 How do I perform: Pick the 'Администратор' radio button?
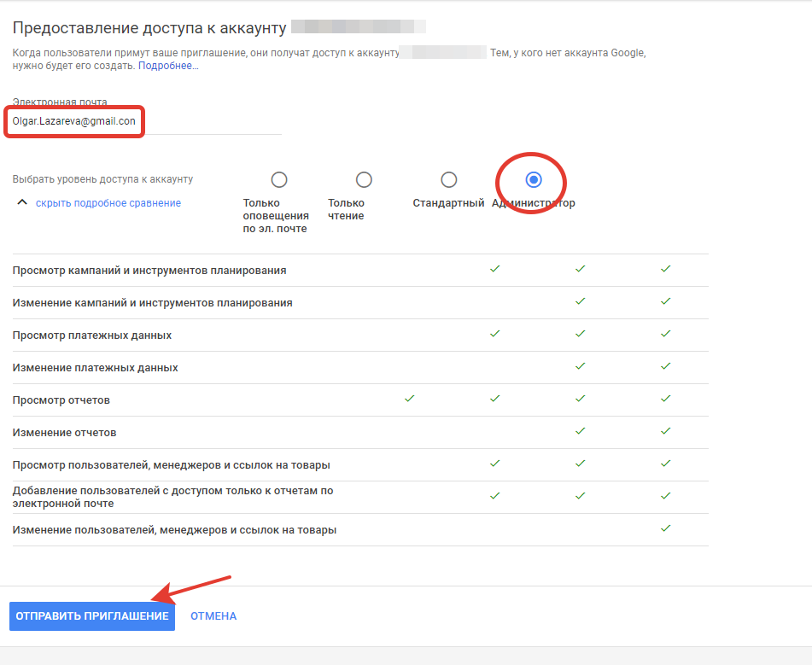coord(534,179)
